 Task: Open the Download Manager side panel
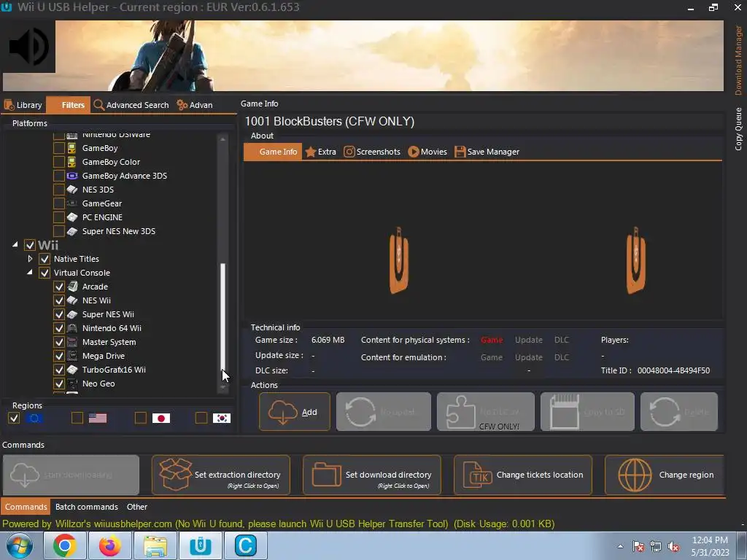(x=738, y=61)
